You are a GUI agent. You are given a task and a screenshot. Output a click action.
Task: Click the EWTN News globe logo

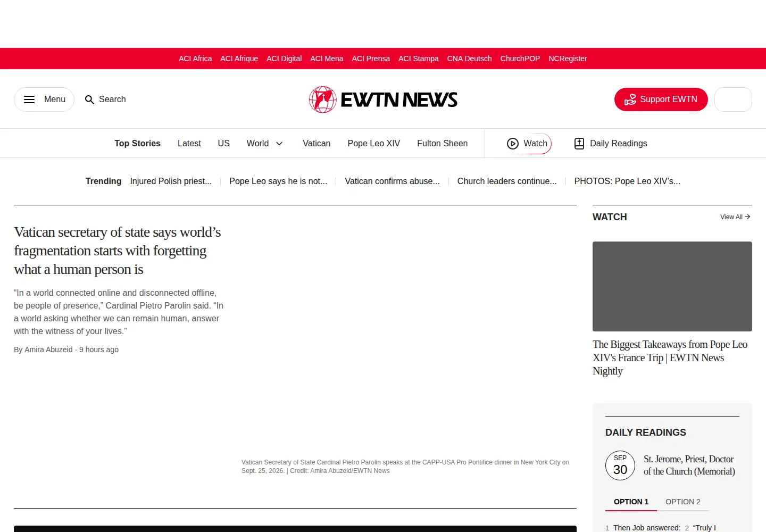tap(323, 99)
